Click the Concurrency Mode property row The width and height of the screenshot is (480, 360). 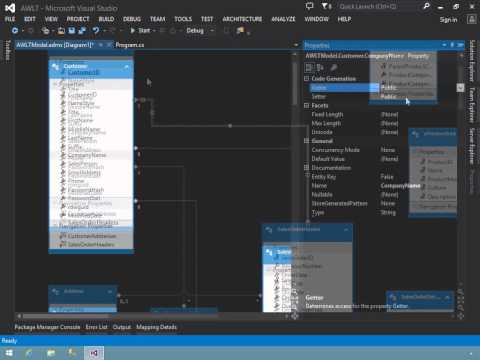pos(383,150)
